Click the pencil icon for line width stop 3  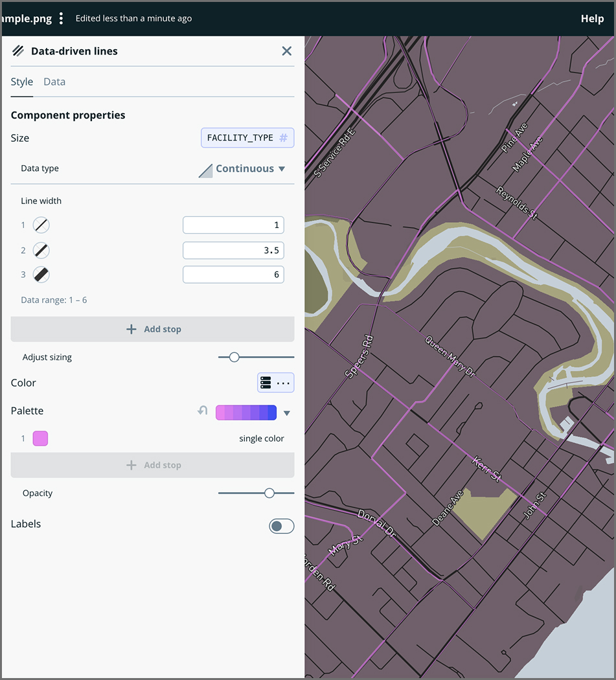point(40,274)
